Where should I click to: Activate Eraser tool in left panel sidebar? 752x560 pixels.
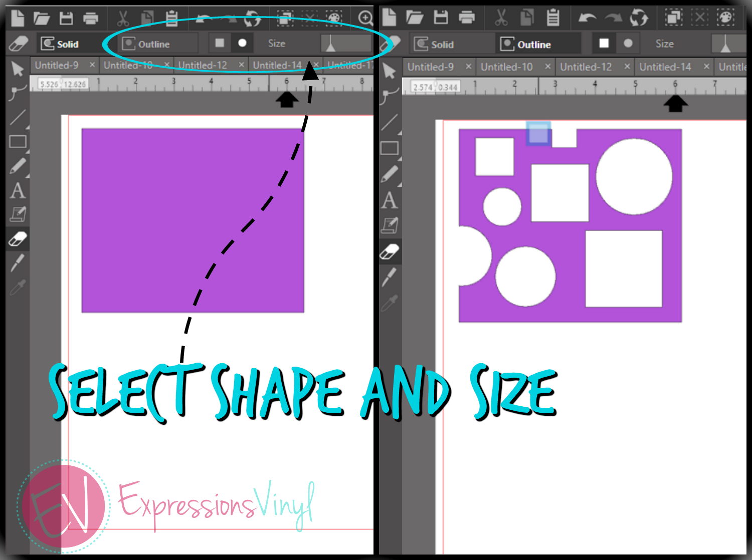18,239
